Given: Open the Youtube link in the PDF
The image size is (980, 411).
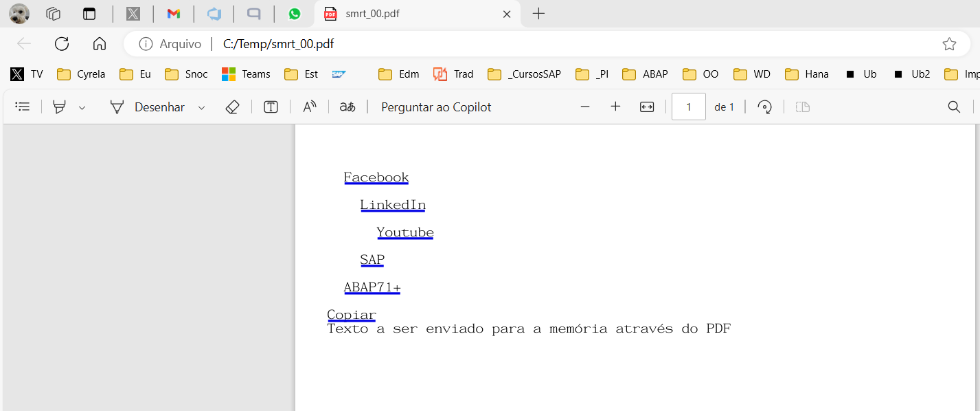Looking at the screenshot, I should click(x=405, y=232).
